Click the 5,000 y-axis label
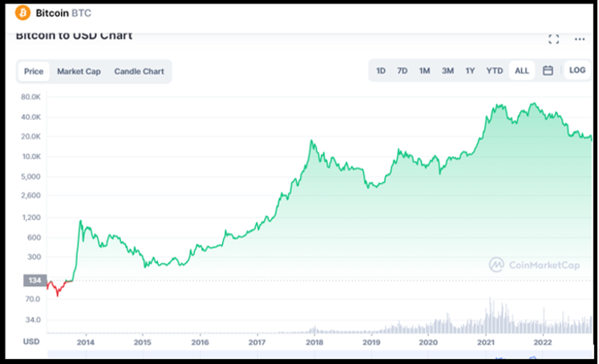The width and height of the screenshot is (599, 364). (x=31, y=176)
